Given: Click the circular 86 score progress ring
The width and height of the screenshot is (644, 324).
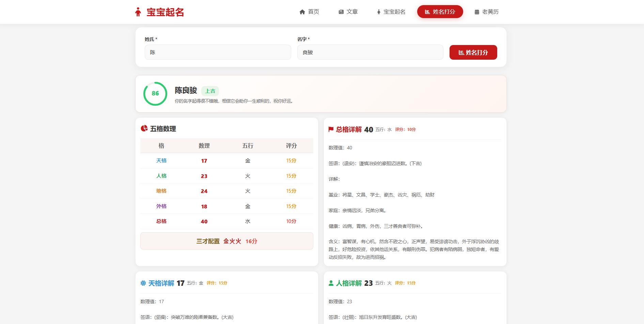Looking at the screenshot, I should coord(155,93).
